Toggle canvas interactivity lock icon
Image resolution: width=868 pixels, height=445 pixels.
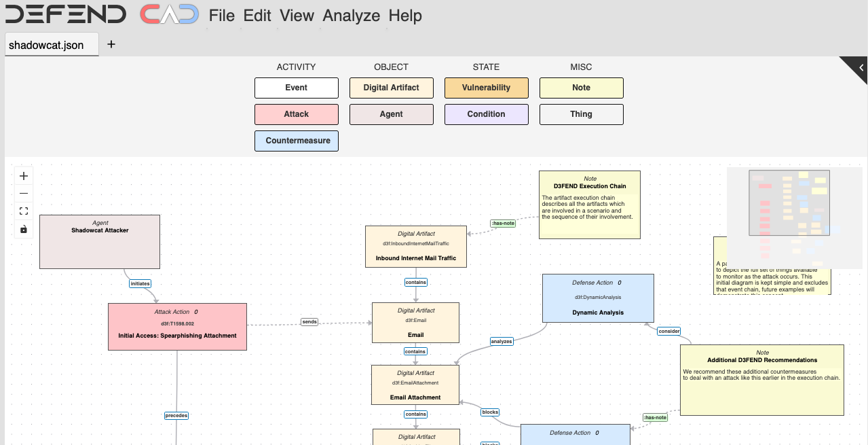click(x=24, y=229)
